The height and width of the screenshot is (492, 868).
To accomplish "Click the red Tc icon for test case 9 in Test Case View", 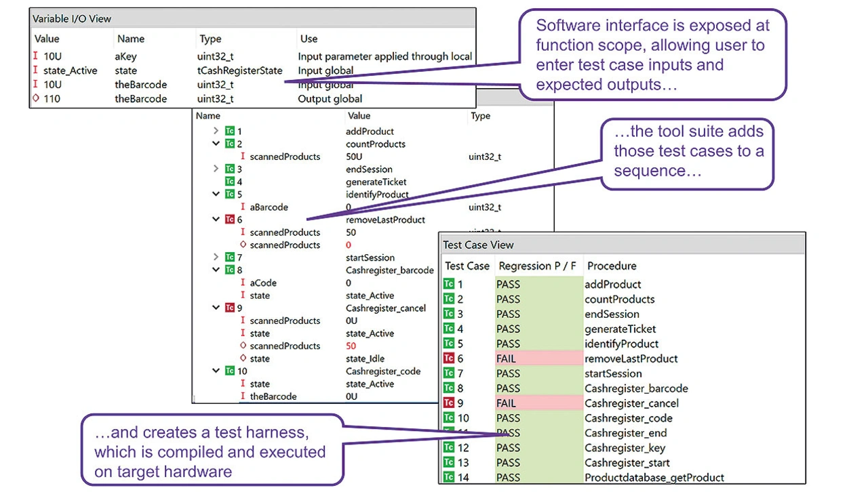I will (449, 403).
